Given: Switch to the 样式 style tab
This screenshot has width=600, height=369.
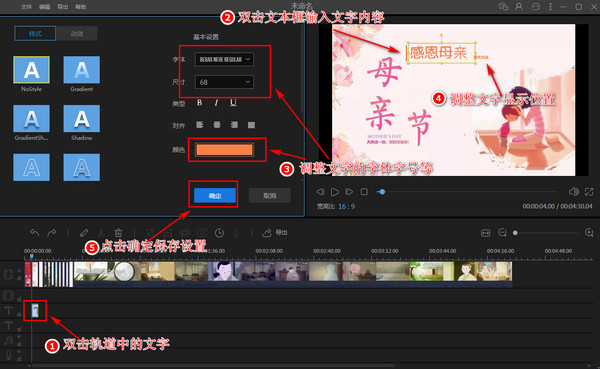Looking at the screenshot, I should (35, 34).
